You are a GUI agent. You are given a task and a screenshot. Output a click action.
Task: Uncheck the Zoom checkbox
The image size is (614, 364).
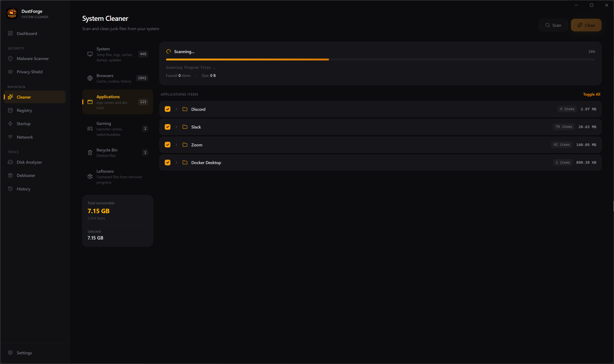click(167, 145)
